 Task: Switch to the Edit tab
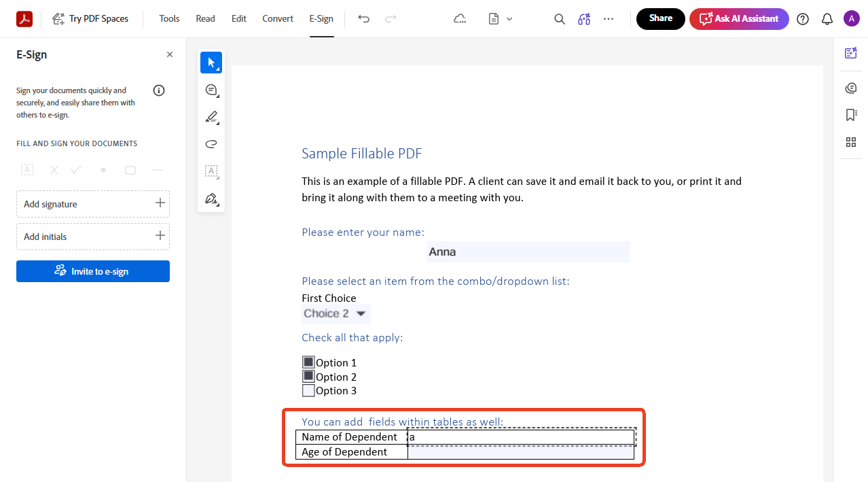click(239, 18)
